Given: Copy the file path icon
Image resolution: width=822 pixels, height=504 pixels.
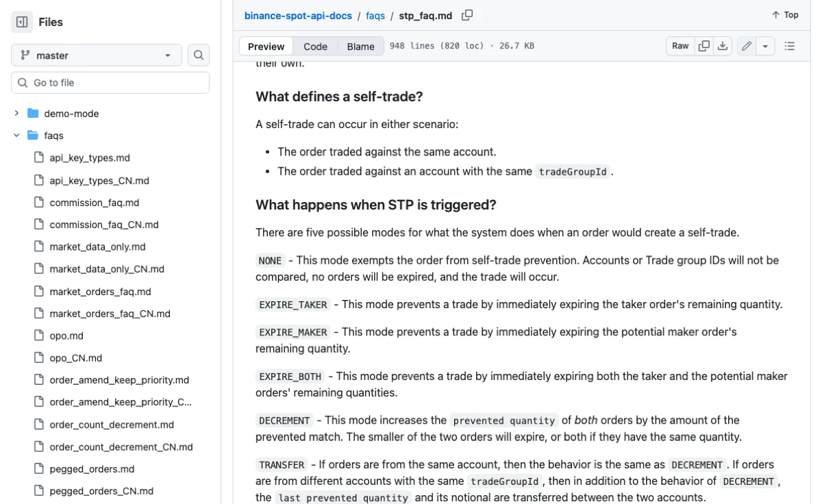Looking at the screenshot, I should tap(467, 15).
